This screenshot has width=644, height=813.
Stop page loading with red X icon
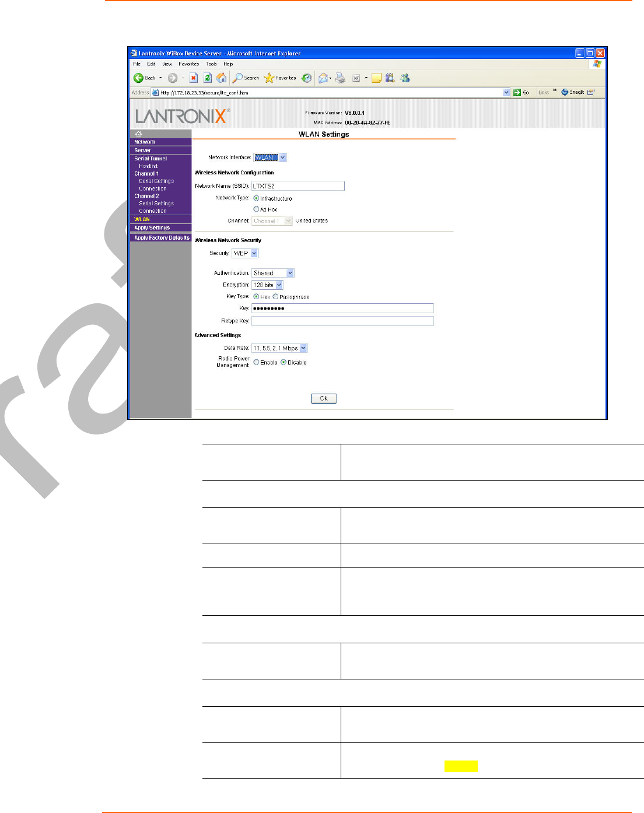pyautogui.click(x=194, y=78)
